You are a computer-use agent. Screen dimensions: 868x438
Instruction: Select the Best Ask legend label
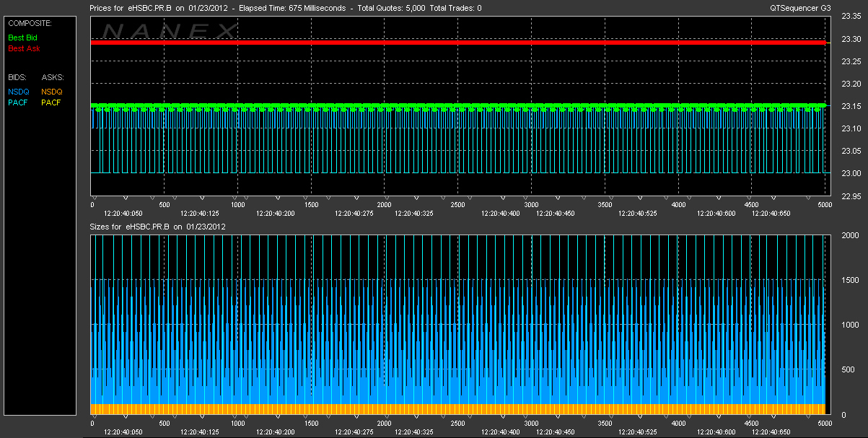24,49
